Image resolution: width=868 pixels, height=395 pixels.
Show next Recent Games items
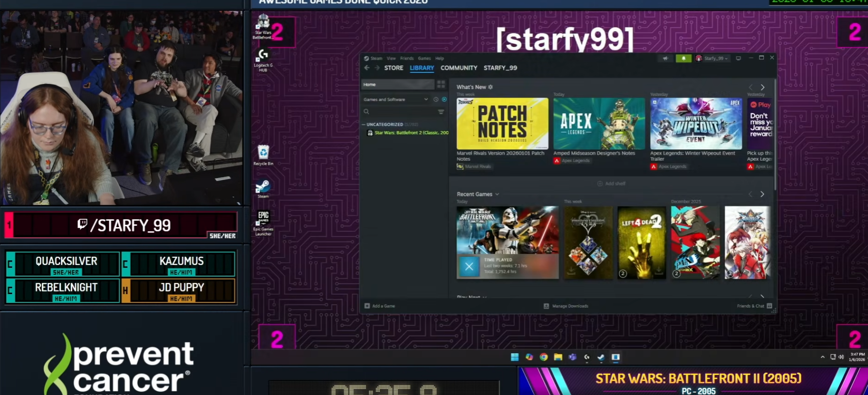[x=762, y=194]
